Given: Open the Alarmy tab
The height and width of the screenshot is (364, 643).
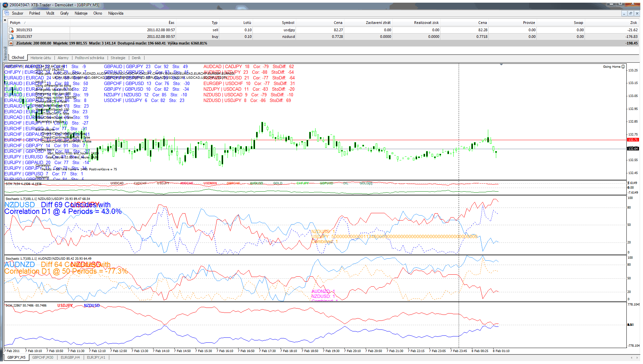Looking at the screenshot, I should pos(63,58).
